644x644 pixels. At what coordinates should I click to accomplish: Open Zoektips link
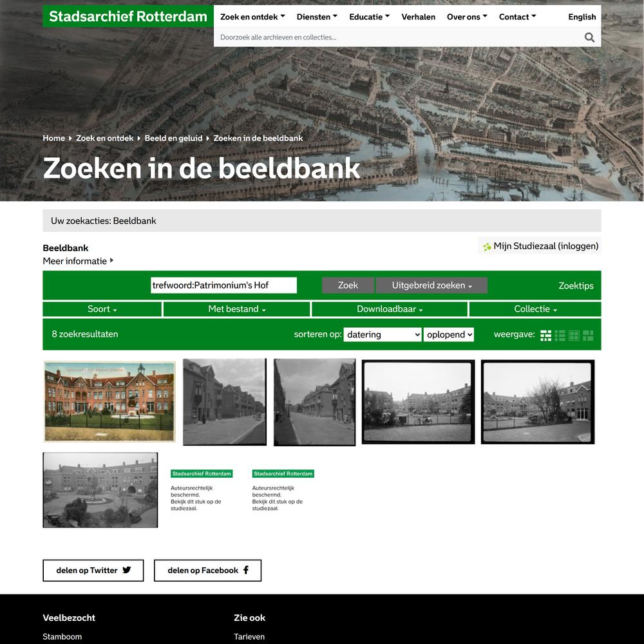(576, 286)
